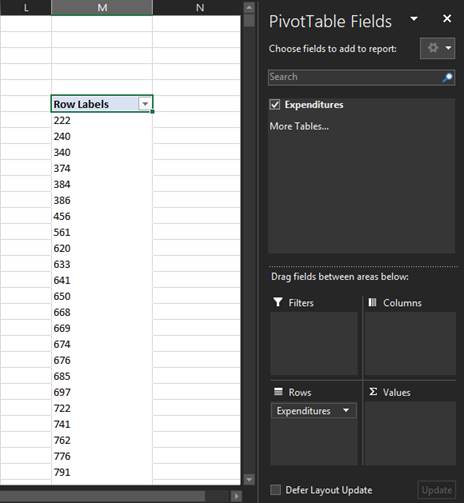Select cell with value 374
The width and height of the screenshot is (464, 503).
pos(102,168)
